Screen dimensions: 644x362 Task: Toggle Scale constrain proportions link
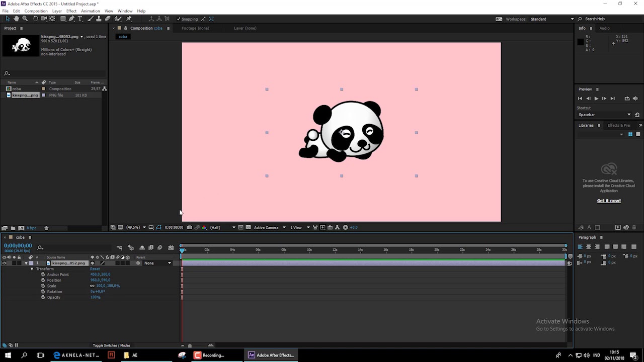pos(92,286)
